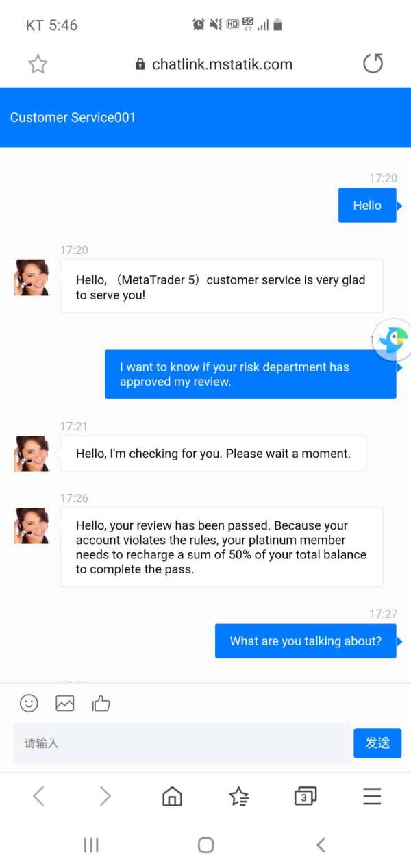Navigate back with the browser back arrow
This screenshot has width=411, height=868.
[38, 796]
